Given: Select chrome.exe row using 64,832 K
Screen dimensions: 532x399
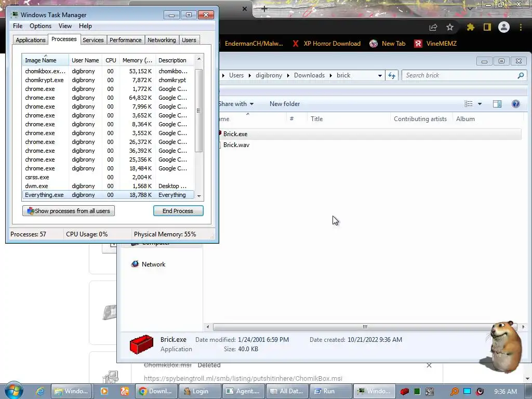Looking at the screenshot, I should pos(108,98).
